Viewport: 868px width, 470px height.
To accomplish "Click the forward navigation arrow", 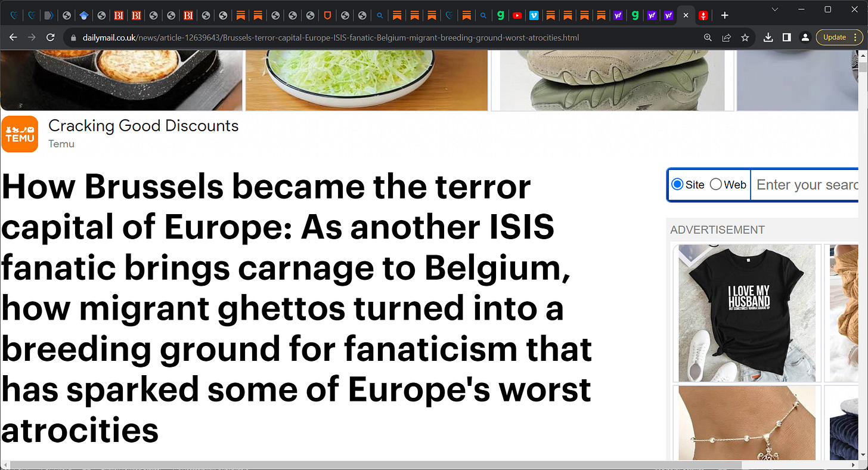I will [32, 37].
